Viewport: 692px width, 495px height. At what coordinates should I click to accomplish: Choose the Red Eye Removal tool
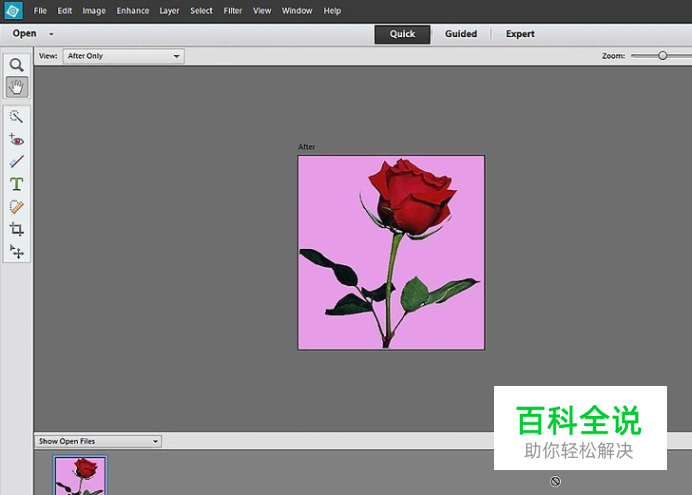(17, 140)
